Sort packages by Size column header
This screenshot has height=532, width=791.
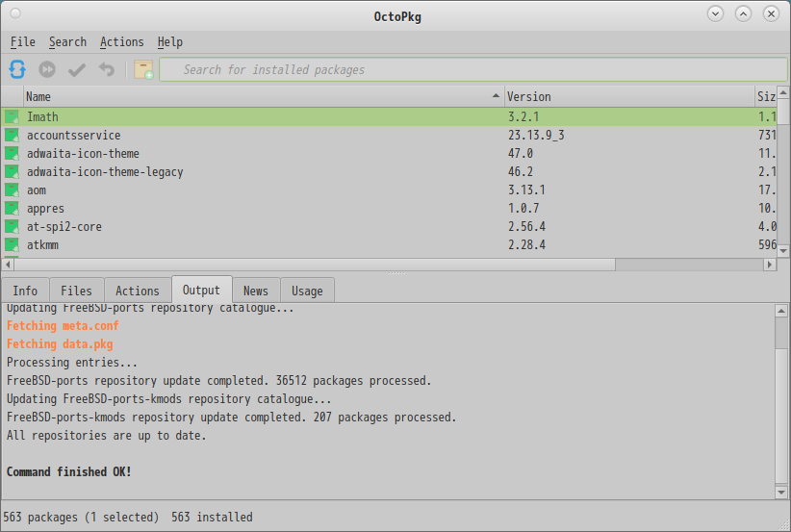pos(765,96)
